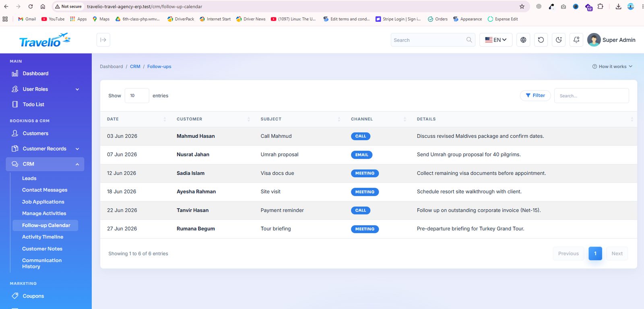
Task: Open Communication History under CRM
Action: point(42,263)
